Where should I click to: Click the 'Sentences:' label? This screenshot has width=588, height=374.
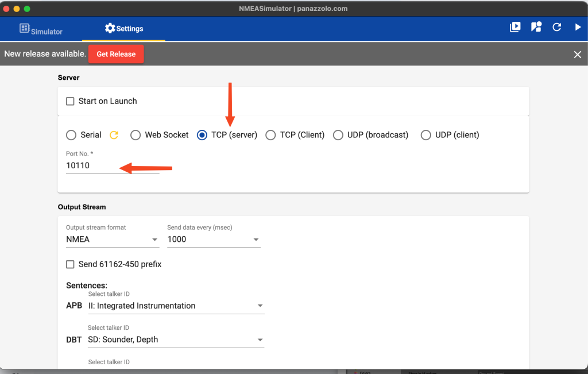click(x=87, y=286)
